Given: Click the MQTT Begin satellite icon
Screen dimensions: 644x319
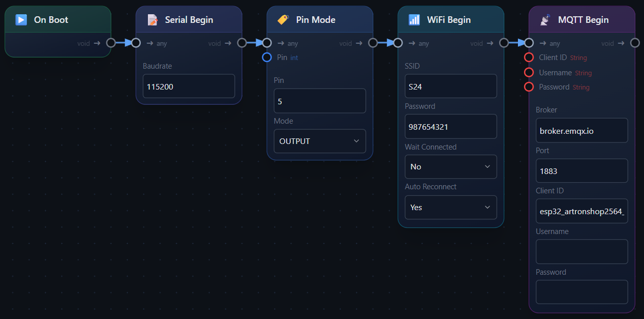Looking at the screenshot, I should (x=545, y=20).
